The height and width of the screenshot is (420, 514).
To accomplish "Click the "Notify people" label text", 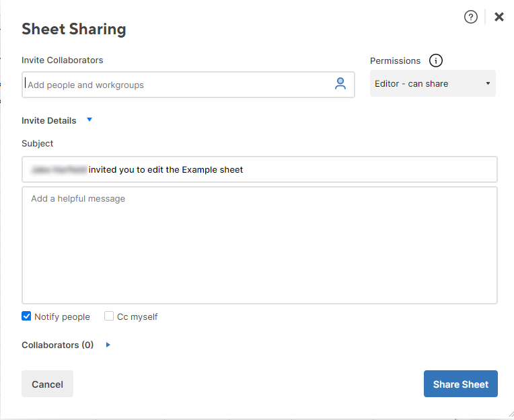I will click(62, 317).
